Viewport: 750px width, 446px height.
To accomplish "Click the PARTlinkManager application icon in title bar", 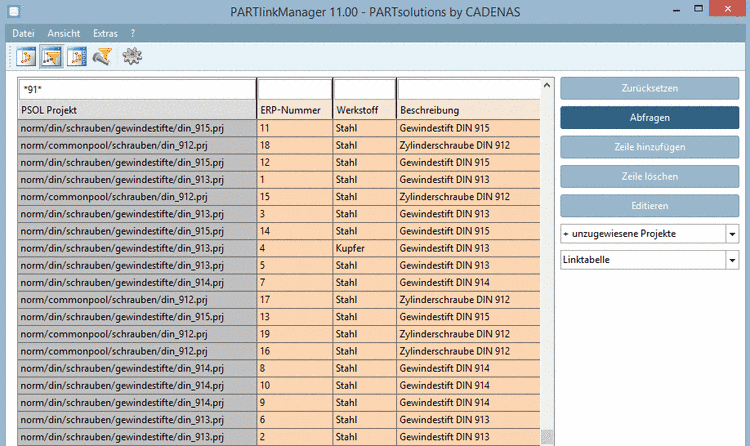I will pyautogui.click(x=14, y=11).
